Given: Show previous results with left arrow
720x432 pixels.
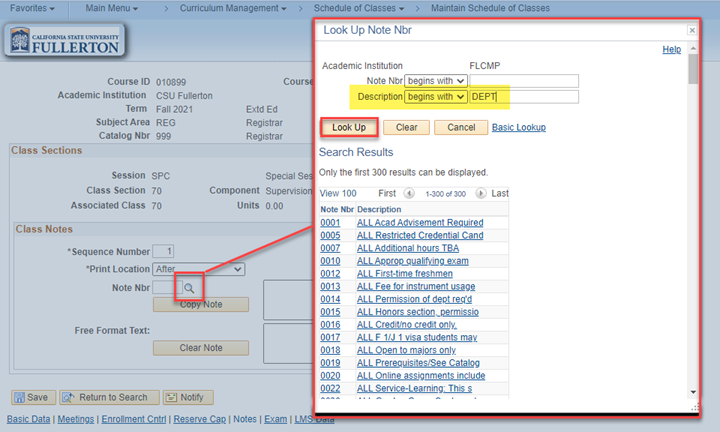Looking at the screenshot, I should (408, 193).
